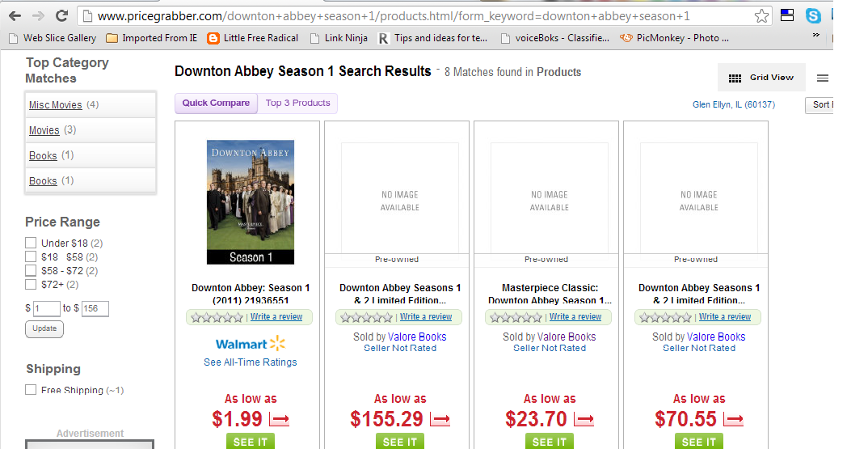
Task: Click the Update price range button
Action: tap(44, 328)
